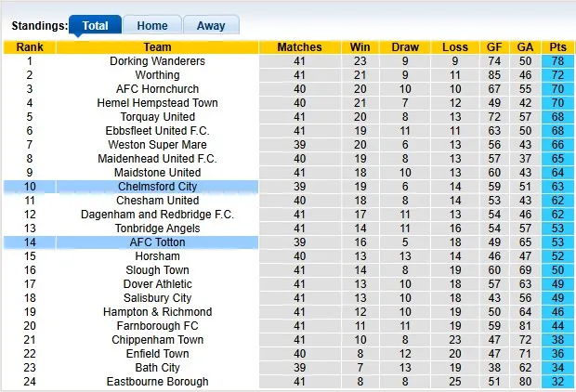Click Dorking Wanderers' 78 points cell
Screen dimensions: 576x392
point(557,61)
